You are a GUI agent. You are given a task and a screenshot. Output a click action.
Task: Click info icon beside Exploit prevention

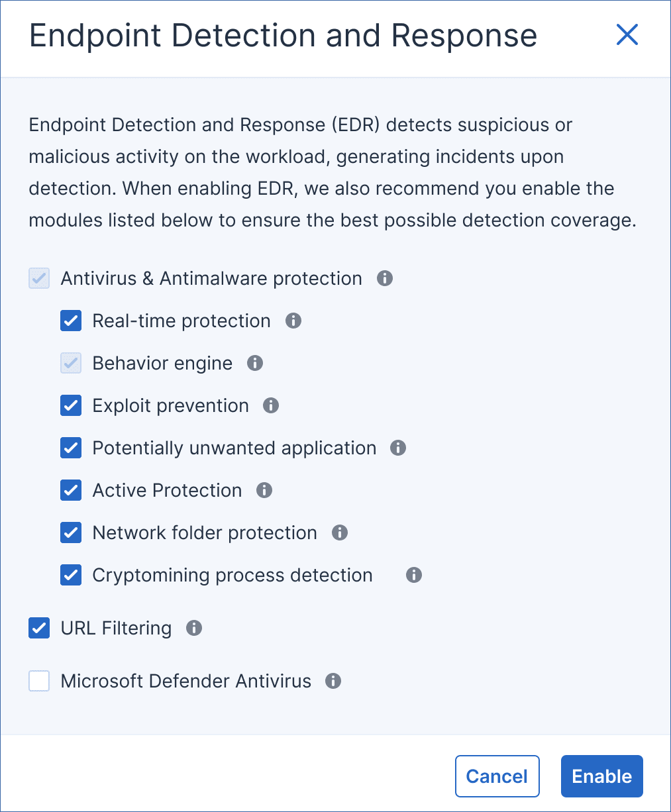tap(271, 405)
